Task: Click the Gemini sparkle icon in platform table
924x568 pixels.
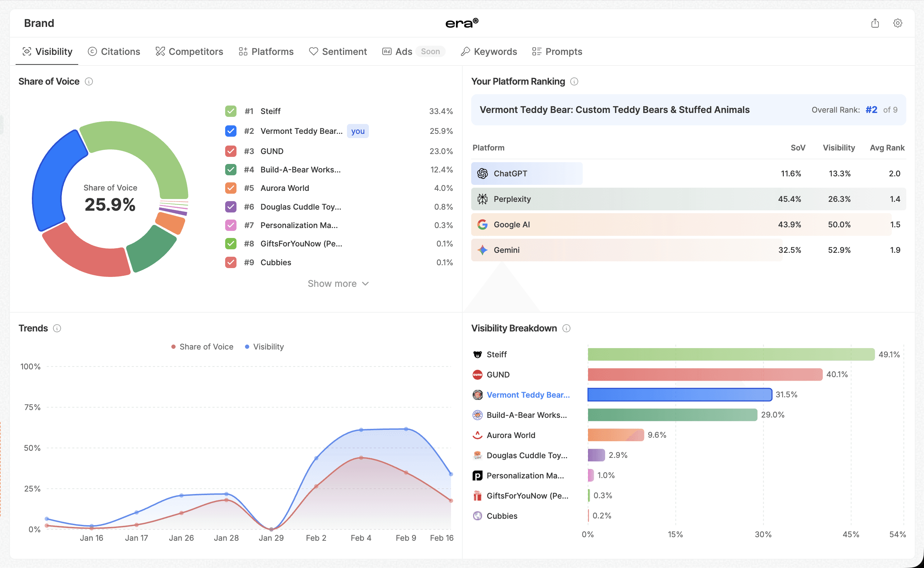Action: point(483,250)
